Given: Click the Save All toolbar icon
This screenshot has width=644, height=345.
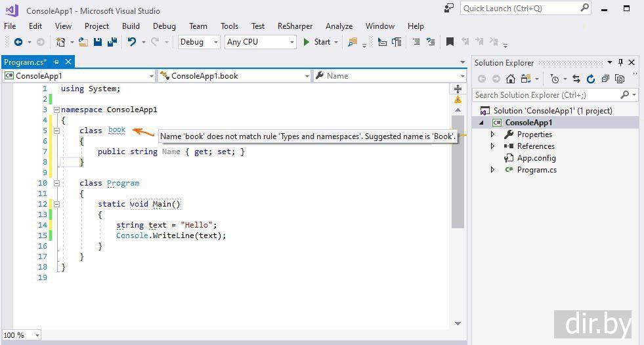Looking at the screenshot, I should coord(112,42).
